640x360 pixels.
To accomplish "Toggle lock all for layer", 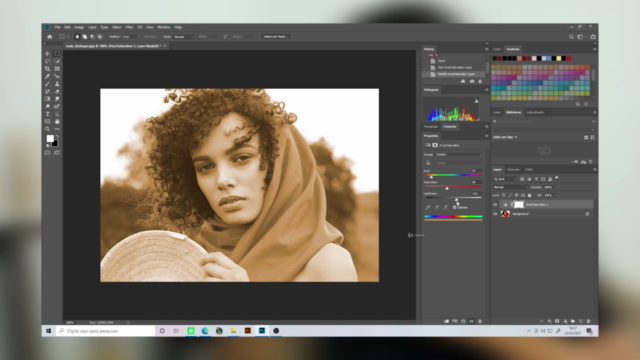I will (529, 196).
